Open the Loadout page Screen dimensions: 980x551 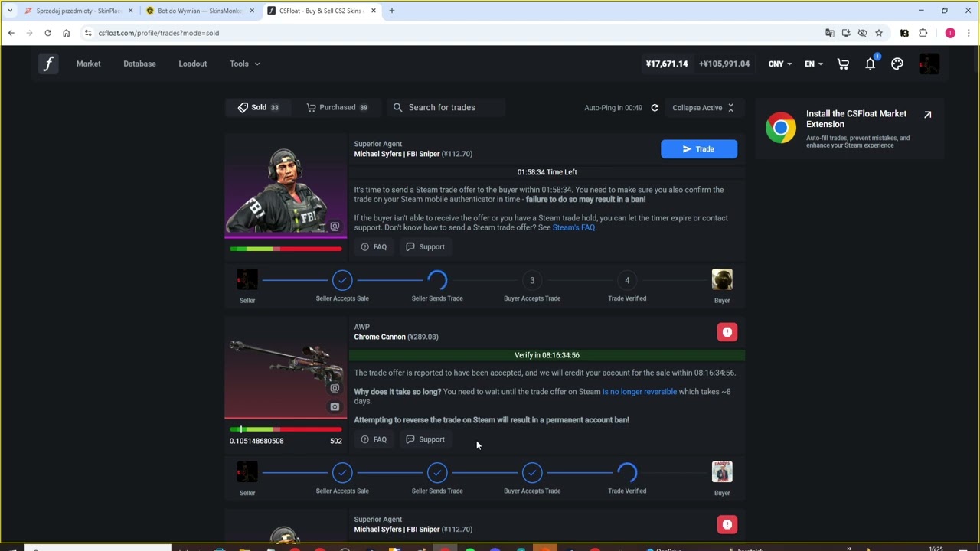tap(193, 64)
